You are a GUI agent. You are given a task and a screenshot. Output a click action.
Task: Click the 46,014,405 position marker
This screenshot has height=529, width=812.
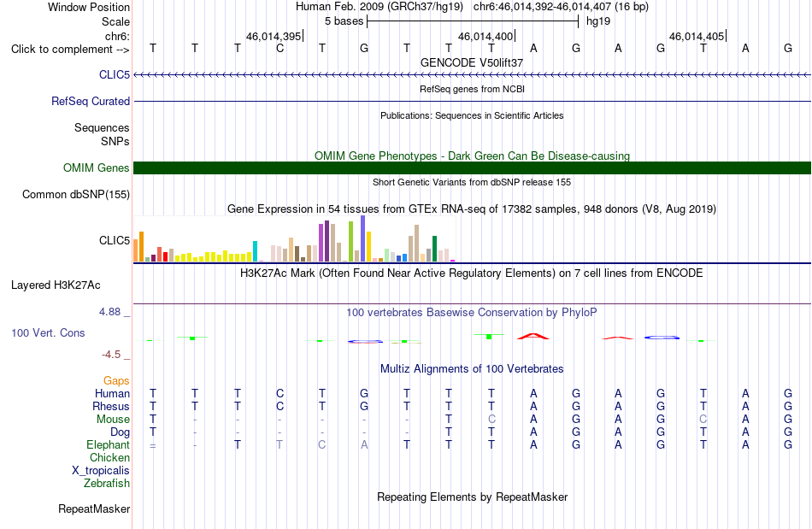697,36
